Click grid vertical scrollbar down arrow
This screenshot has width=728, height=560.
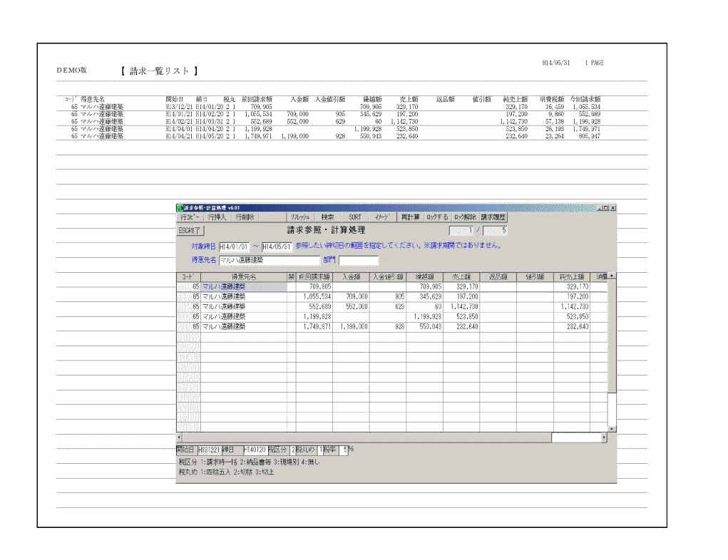tap(612, 429)
